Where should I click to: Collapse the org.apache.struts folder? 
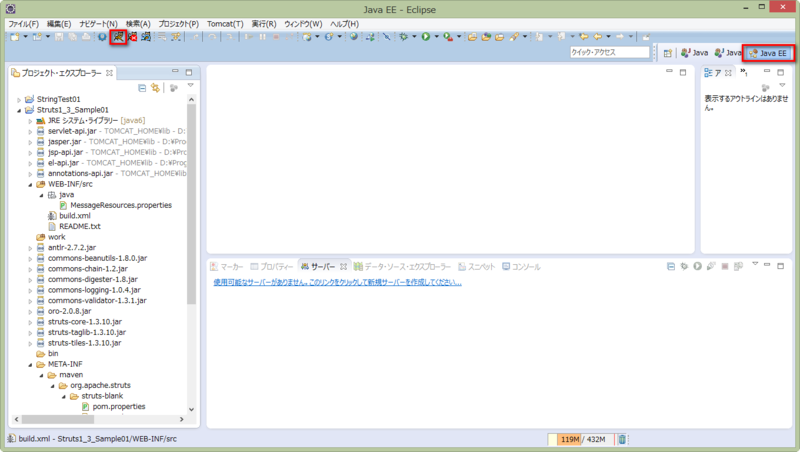coord(53,386)
